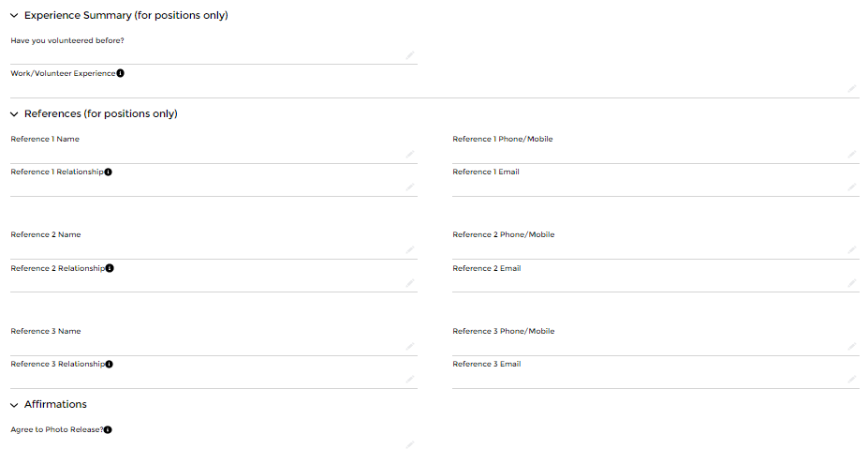Click edit pencil for Reference 3 Phone/Mobile
868x449 pixels.
point(851,346)
